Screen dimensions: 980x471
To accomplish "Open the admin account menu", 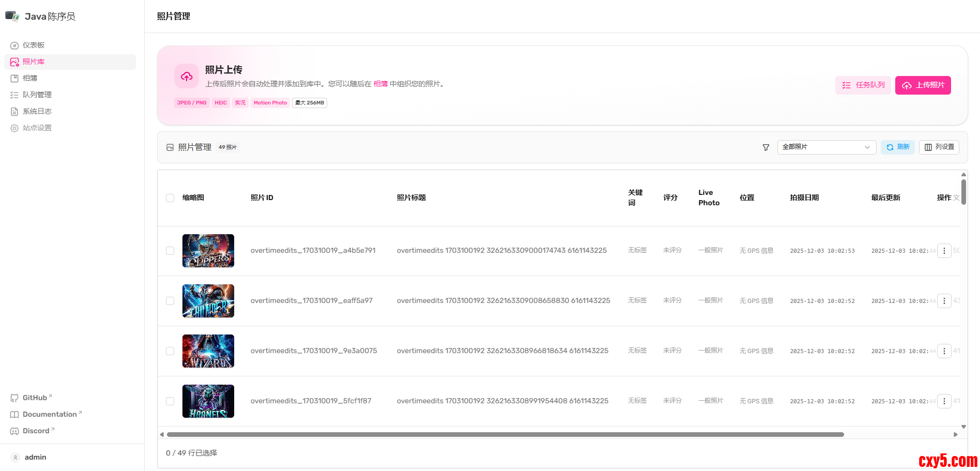I will click(35, 458).
